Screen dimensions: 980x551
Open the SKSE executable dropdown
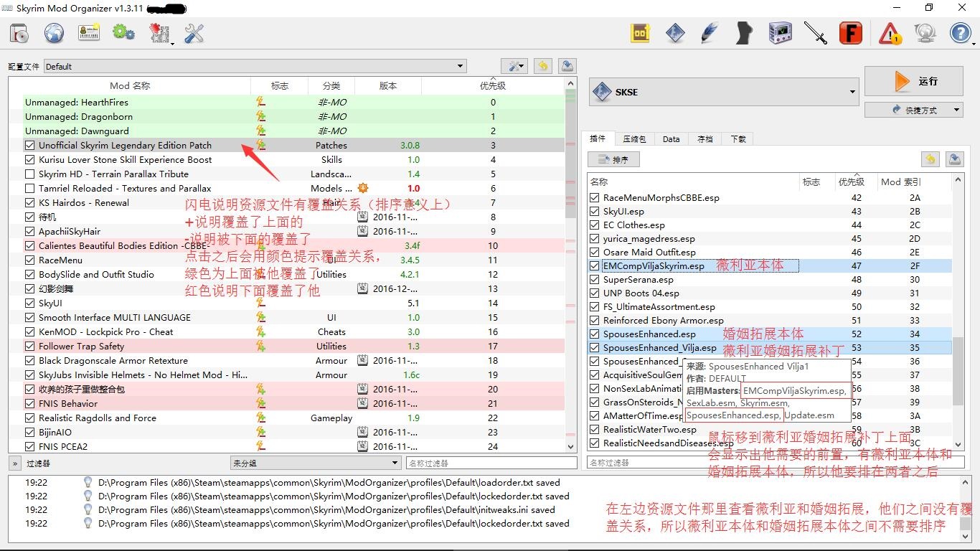click(x=724, y=92)
